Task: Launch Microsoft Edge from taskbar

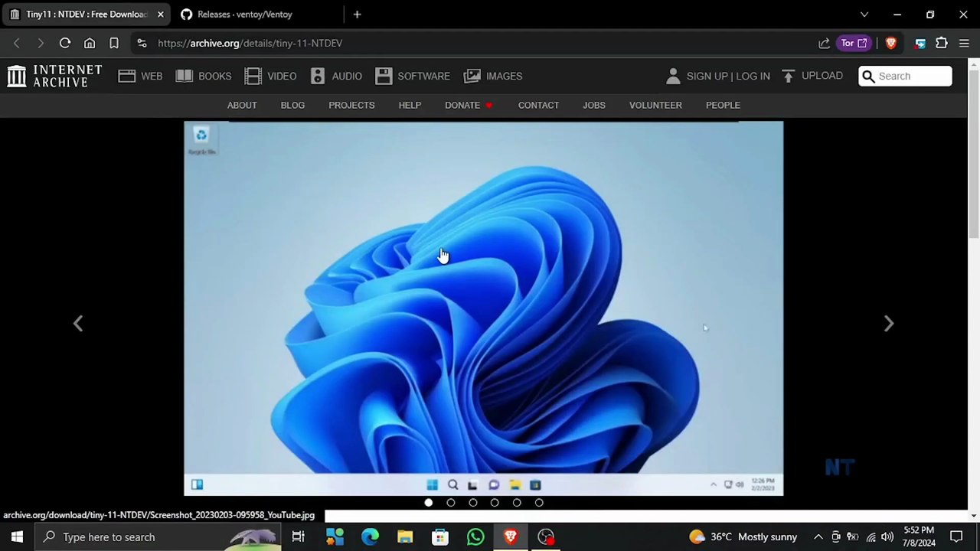Action: point(370,536)
